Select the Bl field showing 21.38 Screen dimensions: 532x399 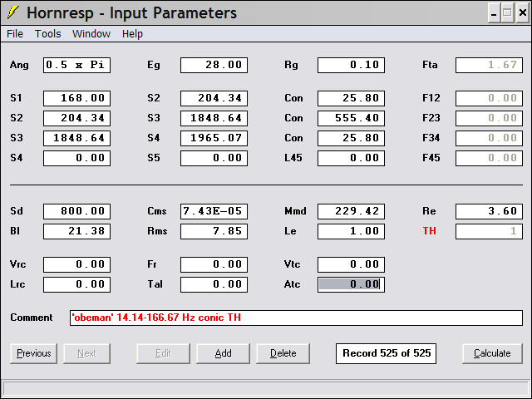76,231
